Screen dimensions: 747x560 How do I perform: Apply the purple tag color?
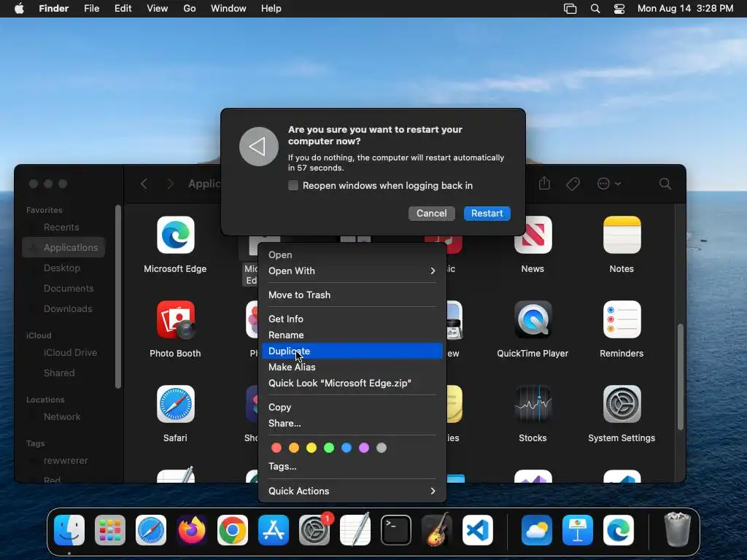pos(364,448)
